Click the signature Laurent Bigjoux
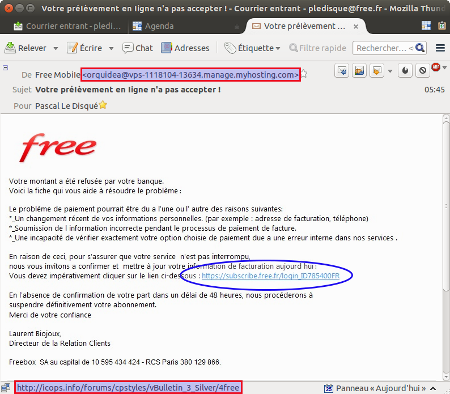 [35, 334]
